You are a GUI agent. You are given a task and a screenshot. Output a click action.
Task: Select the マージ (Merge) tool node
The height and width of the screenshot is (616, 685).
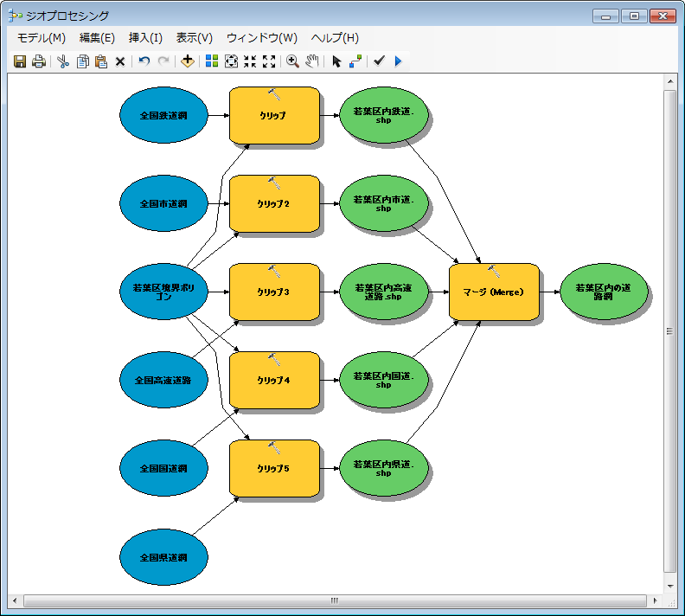494,292
